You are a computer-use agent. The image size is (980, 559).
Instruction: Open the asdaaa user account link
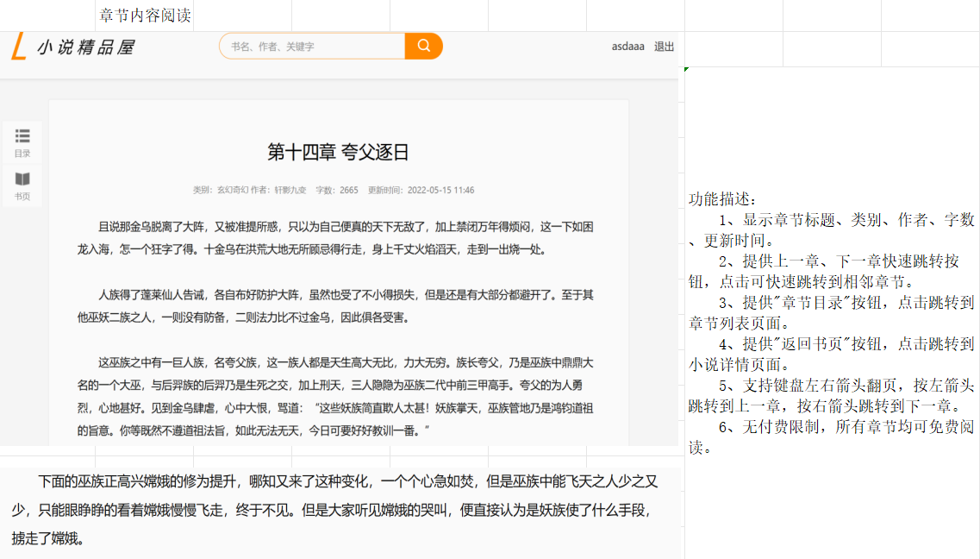tap(627, 47)
